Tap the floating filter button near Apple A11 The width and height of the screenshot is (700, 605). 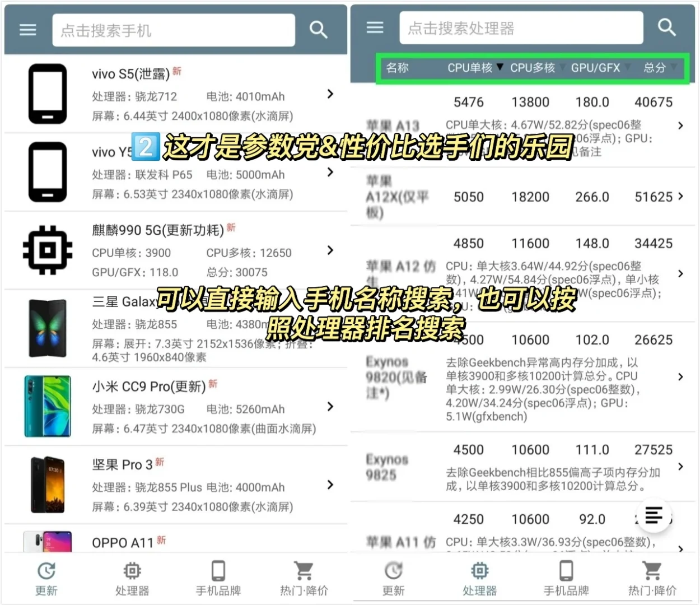pyautogui.click(x=654, y=515)
